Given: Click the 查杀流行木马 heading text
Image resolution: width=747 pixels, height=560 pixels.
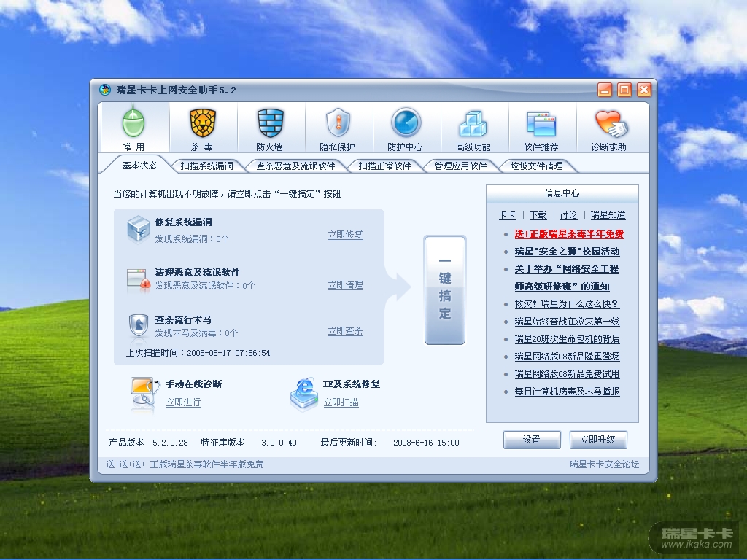Looking at the screenshot, I should pyautogui.click(x=183, y=320).
